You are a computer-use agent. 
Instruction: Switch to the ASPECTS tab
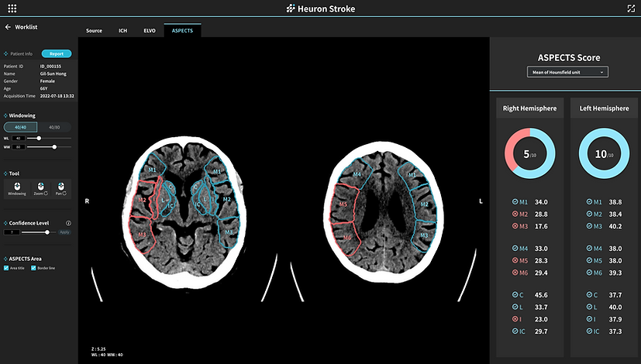[x=182, y=31]
